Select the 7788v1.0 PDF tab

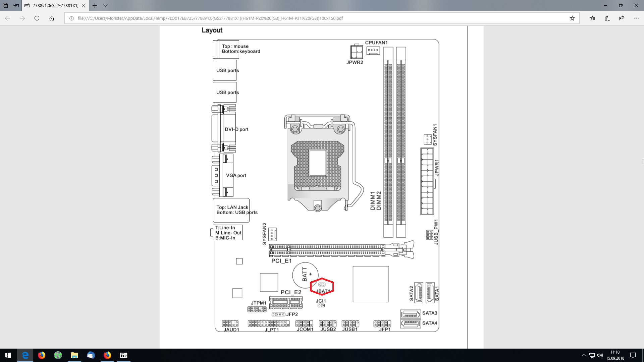(54, 5)
